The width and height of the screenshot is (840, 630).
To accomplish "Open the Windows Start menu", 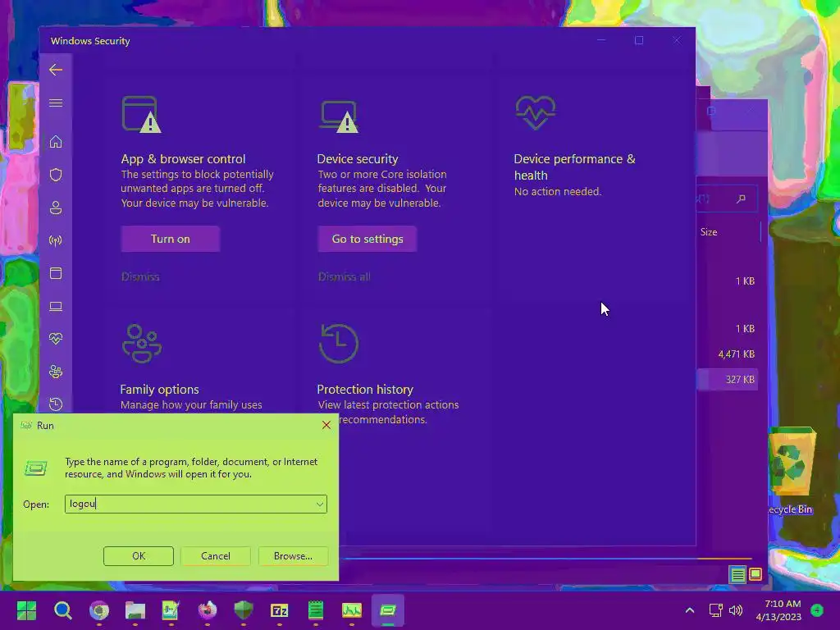I will [26, 610].
